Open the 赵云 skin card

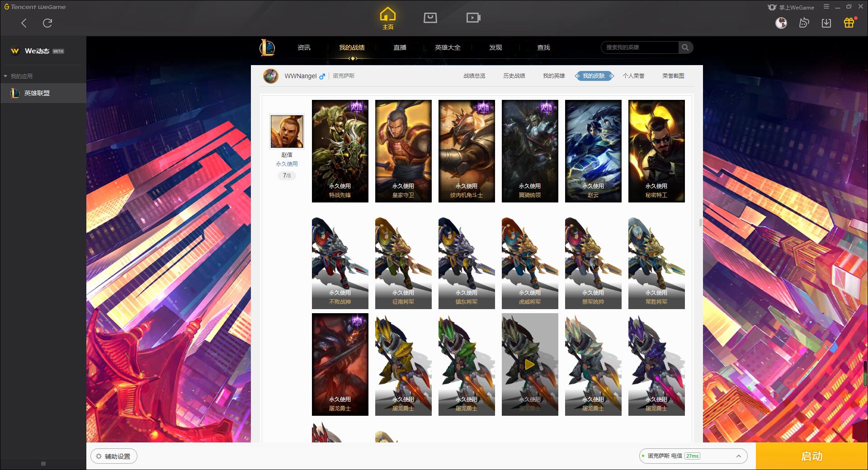[593, 151]
